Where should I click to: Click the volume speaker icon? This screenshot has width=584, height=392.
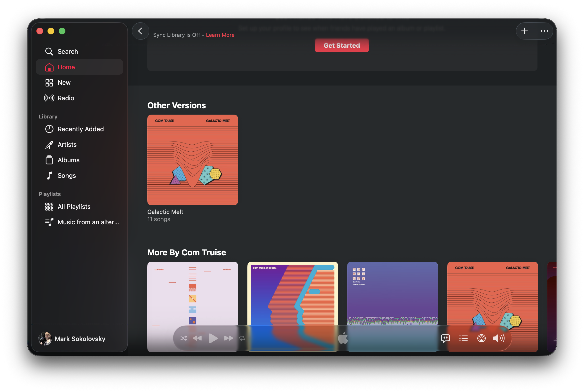[x=498, y=338]
